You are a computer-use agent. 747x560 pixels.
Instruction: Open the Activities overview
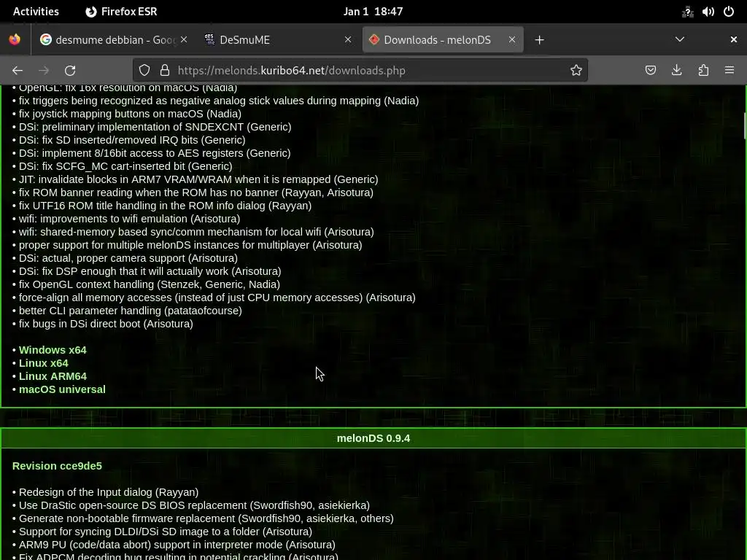(x=36, y=12)
